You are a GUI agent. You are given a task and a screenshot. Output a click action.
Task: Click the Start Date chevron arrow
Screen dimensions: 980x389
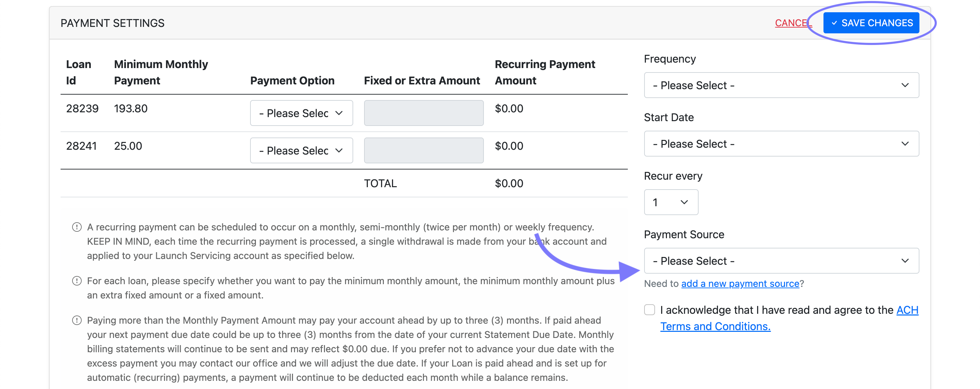pyautogui.click(x=905, y=144)
